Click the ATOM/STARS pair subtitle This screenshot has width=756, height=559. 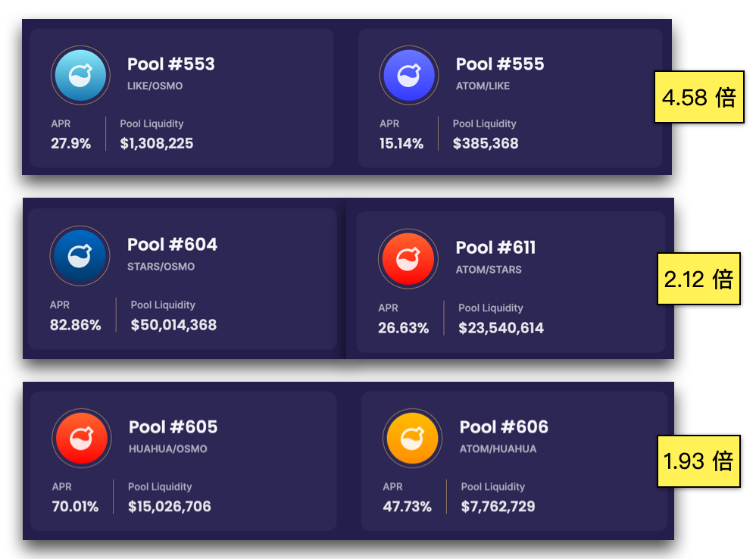click(489, 270)
